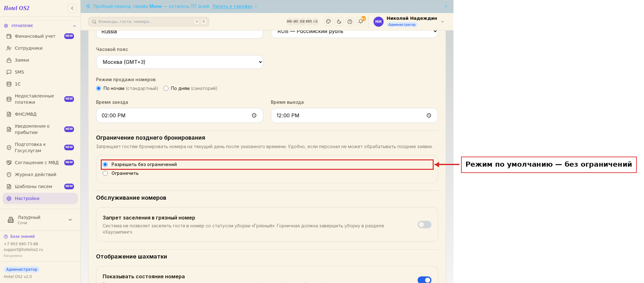Go to Подготовка к Госуслугам

40,147
